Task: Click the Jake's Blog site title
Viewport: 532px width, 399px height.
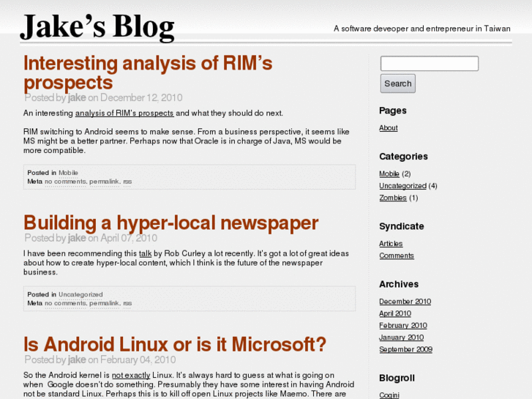Action: [97, 27]
